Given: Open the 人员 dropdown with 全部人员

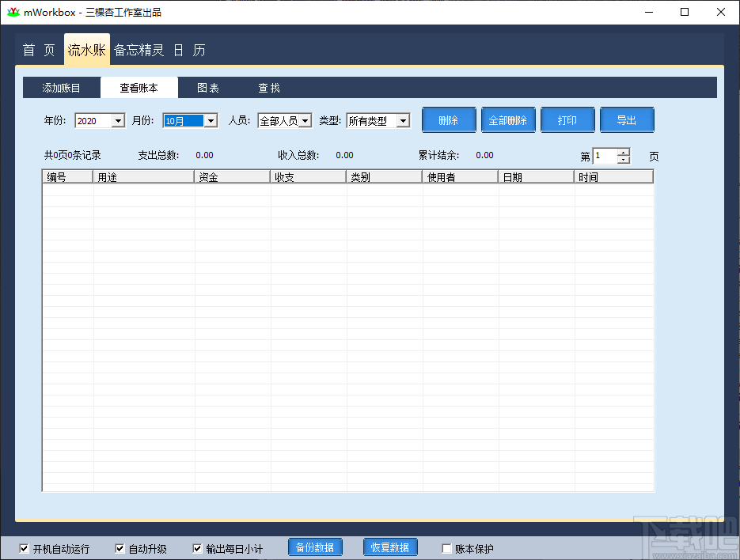Looking at the screenshot, I should 305,121.
